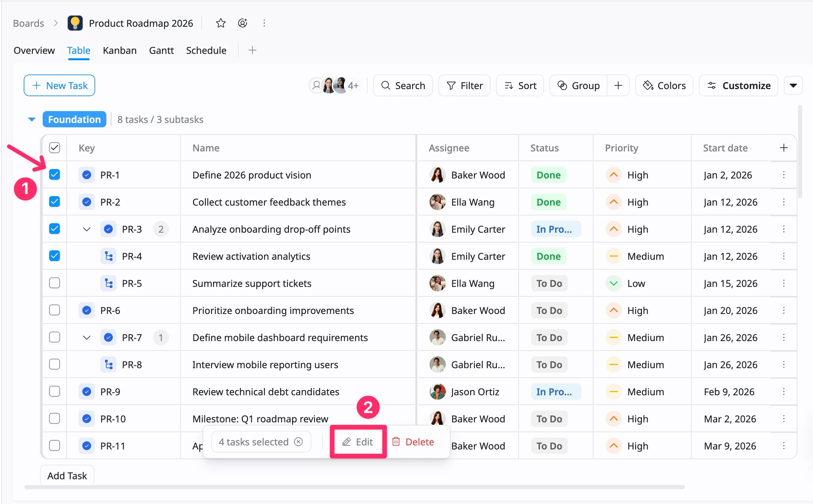Check the PR-9 checkbox

click(55, 392)
